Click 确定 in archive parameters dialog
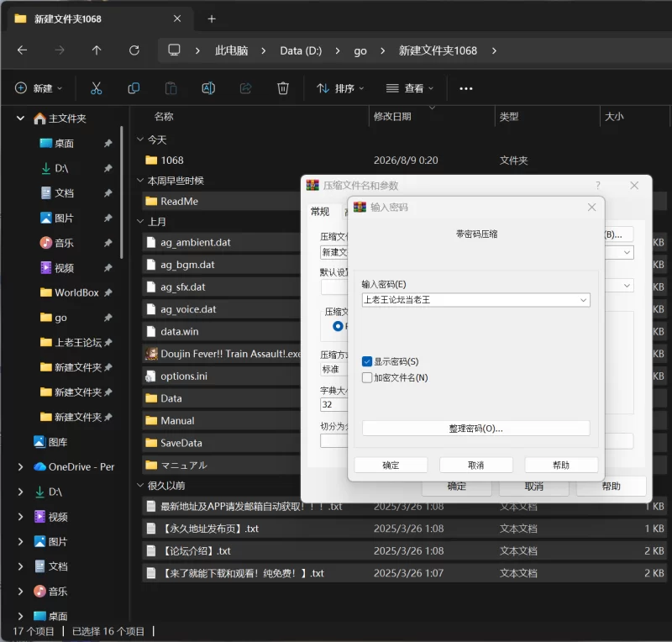672x642 pixels. (456, 486)
